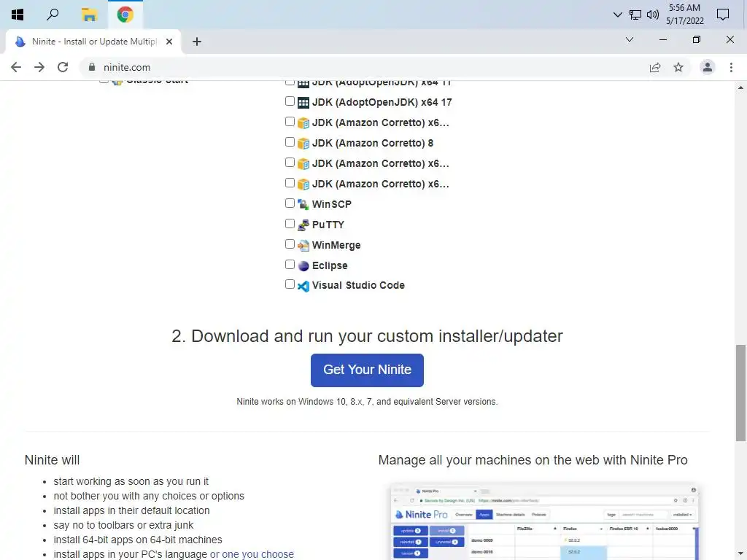
Task: Open File Explorer from the taskbar
Action: click(89, 15)
